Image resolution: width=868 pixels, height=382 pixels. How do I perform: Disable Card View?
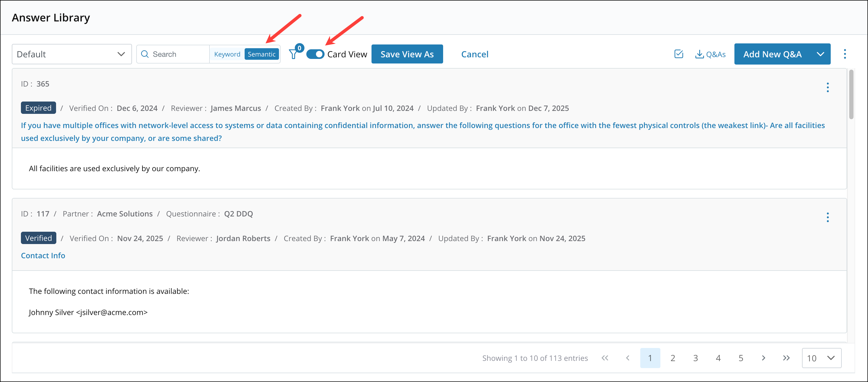point(315,54)
